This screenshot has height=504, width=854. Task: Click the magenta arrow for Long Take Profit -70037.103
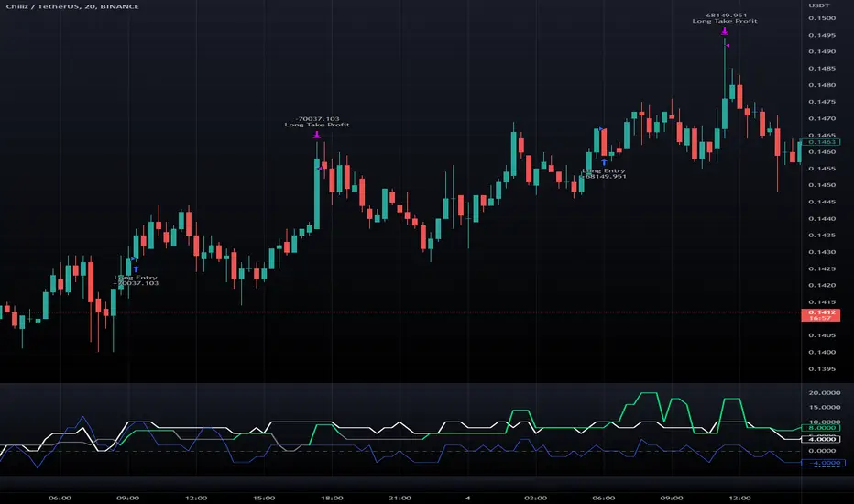click(x=317, y=135)
